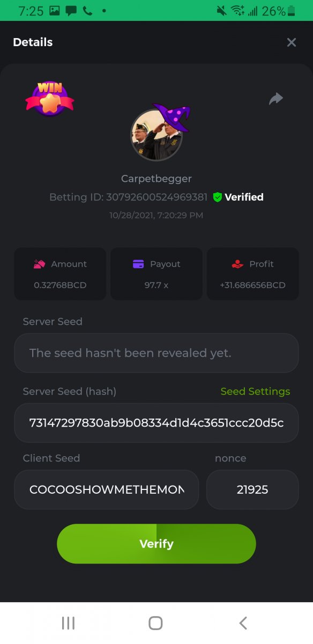Click the green Verify button

point(156,544)
